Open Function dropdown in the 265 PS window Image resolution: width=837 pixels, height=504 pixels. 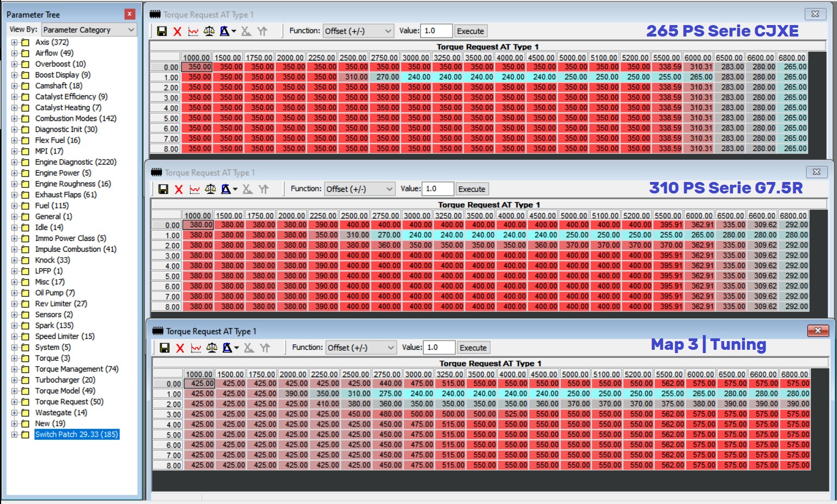pyautogui.click(x=358, y=31)
